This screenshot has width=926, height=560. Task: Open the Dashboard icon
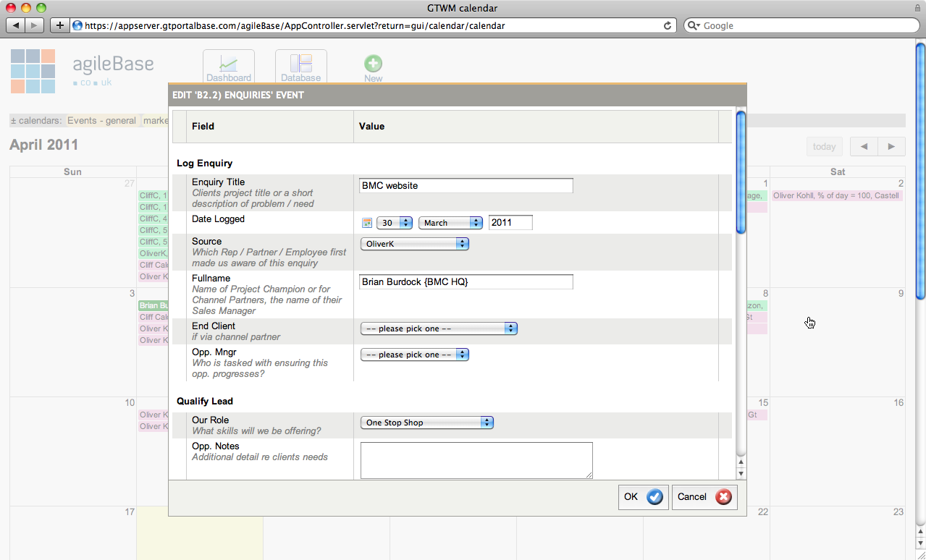click(228, 67)
